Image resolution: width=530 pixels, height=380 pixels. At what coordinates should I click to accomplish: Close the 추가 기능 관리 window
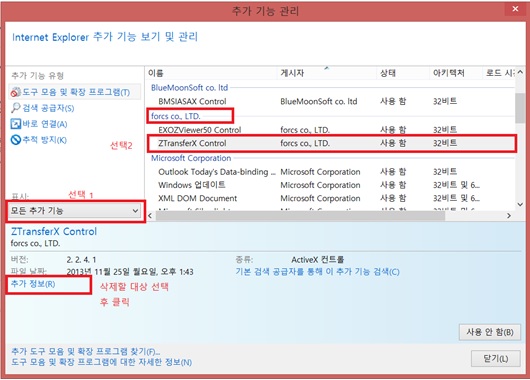click(515, 9)
